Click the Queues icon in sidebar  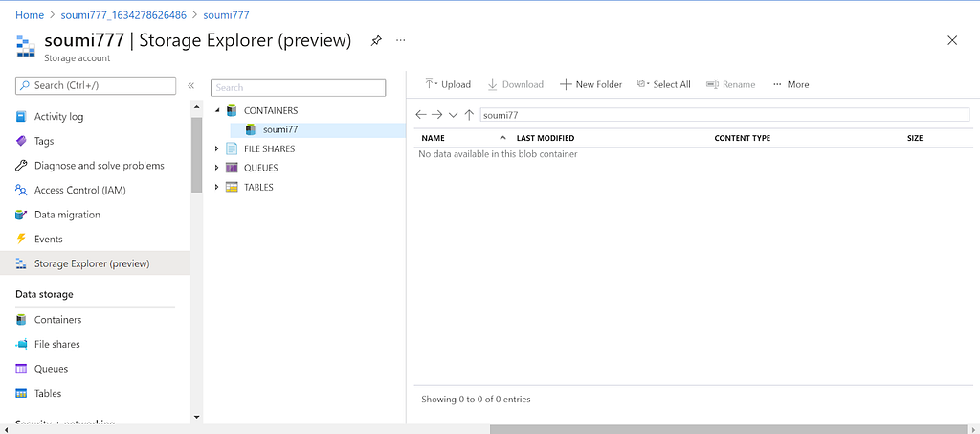(x=22, y=369)
